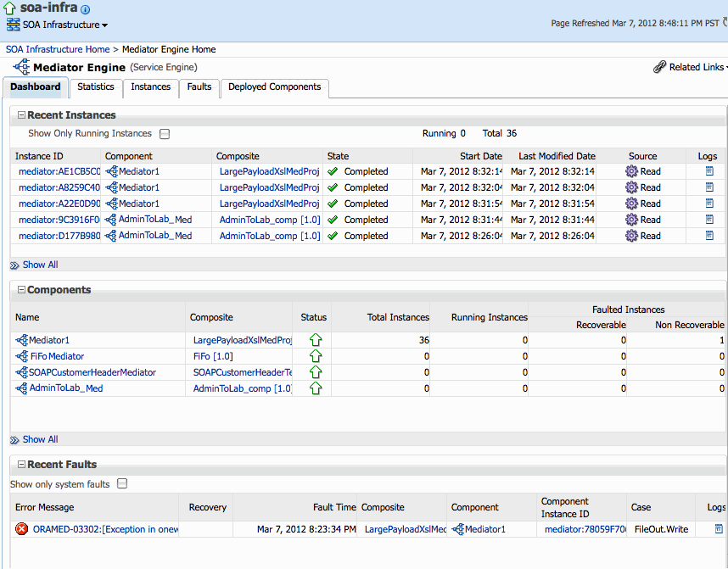The image size is (728, 569).
Task: Click the green status arrow for FiFo Mediator
Action: [x=314, y=356]
